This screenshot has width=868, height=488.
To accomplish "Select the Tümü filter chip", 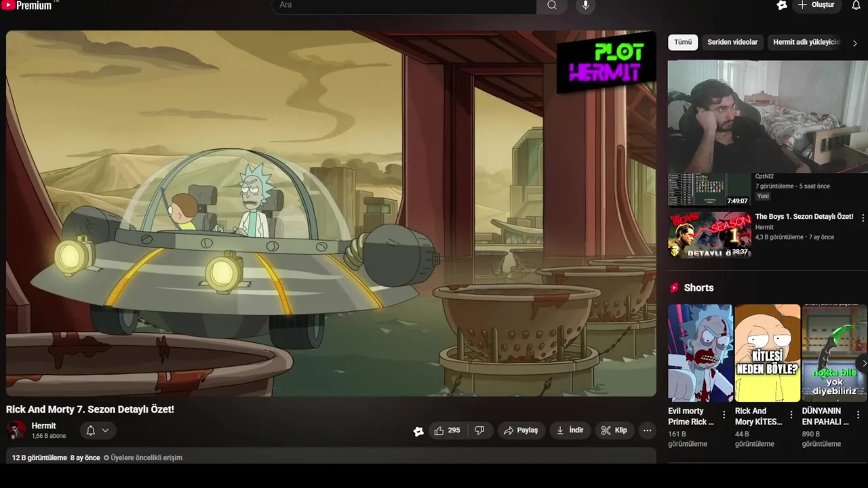I will (683, 42).
